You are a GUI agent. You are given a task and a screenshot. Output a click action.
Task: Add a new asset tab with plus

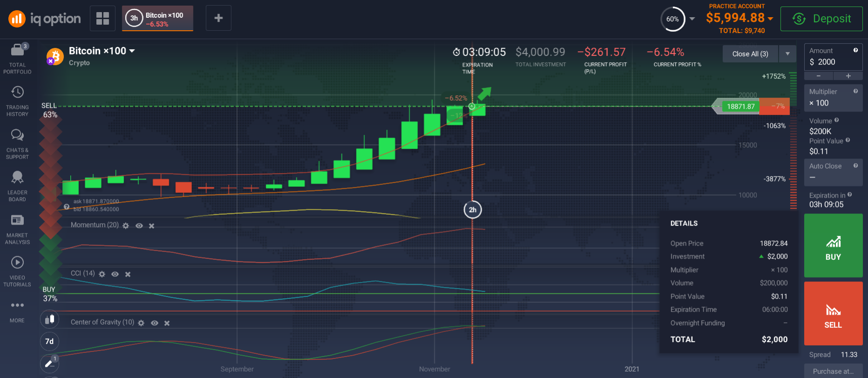pos(218,18)
